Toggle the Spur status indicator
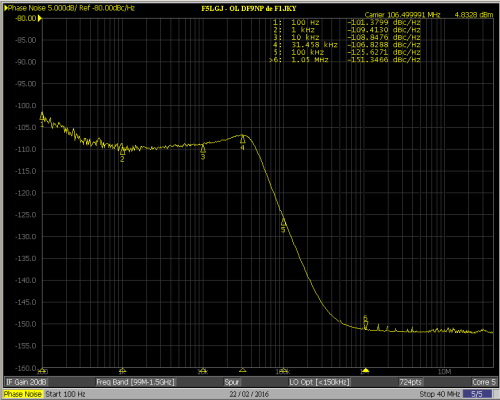This screenshot has width=500, height=400. 232,382
